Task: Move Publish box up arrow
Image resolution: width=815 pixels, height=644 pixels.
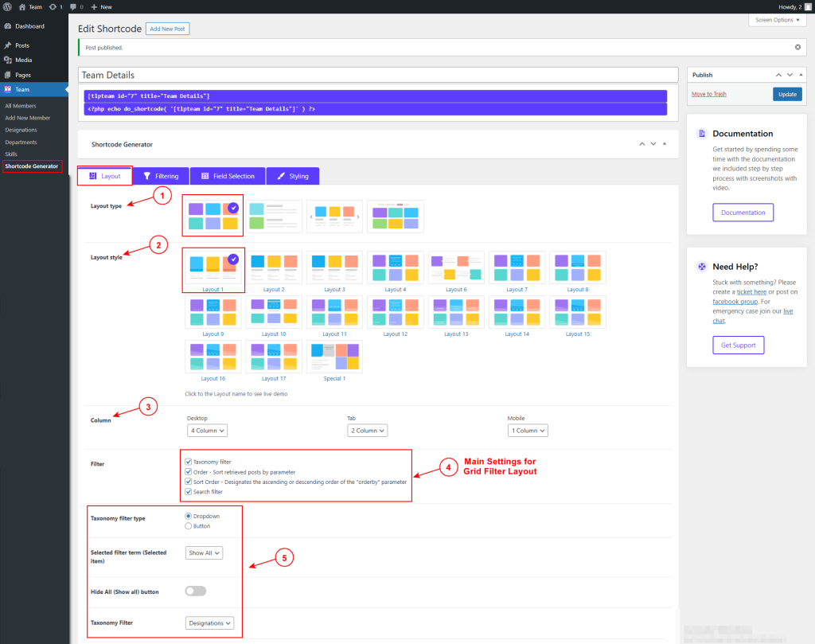Action: coord(778,75)
